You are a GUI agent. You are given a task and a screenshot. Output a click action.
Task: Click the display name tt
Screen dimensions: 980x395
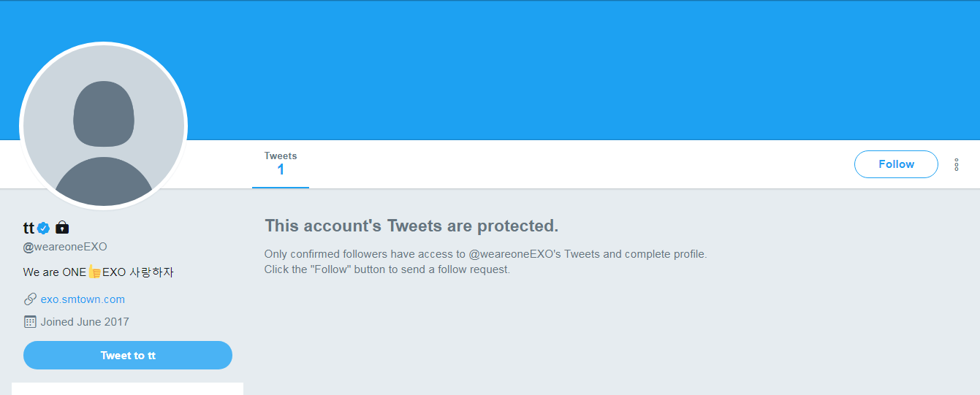29,228
